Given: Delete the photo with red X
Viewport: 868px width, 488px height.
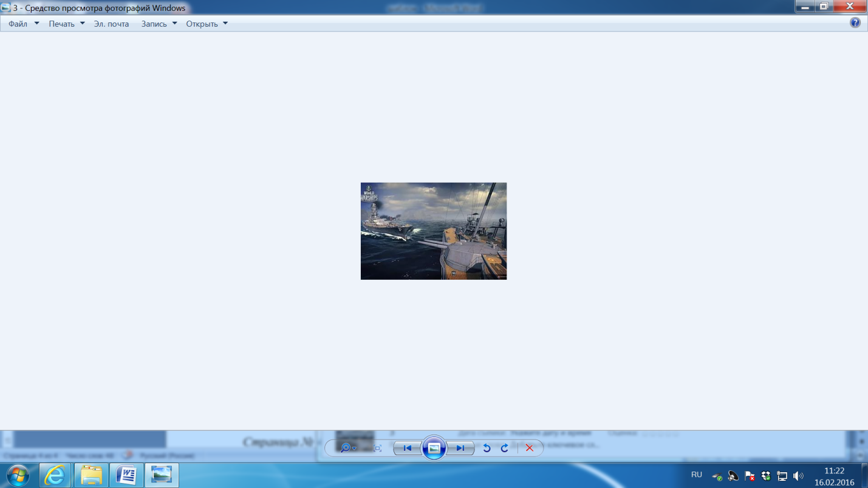Looking at the screenshot, I should click(x=530, y=448).
